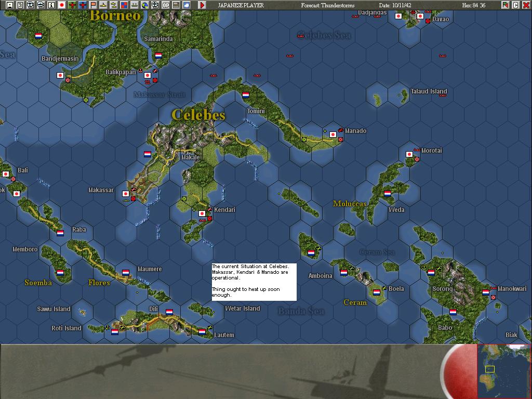The height and width of the screenshot is (399, 532).
Task: Open the document list icon in toolbar
Action: (20, 5)
